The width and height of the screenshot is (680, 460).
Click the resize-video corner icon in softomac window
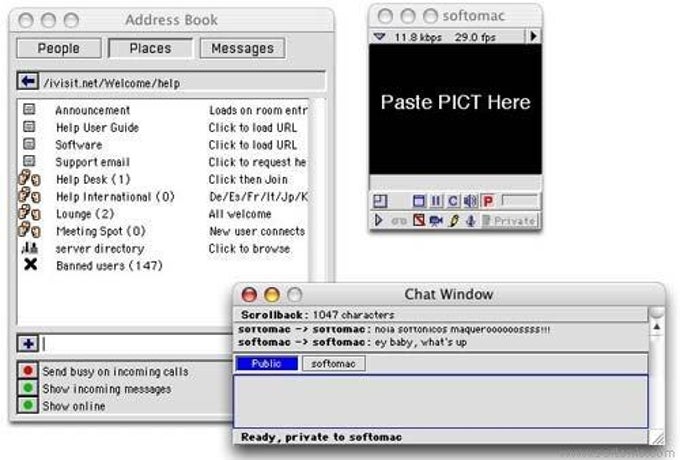(380, 202)
